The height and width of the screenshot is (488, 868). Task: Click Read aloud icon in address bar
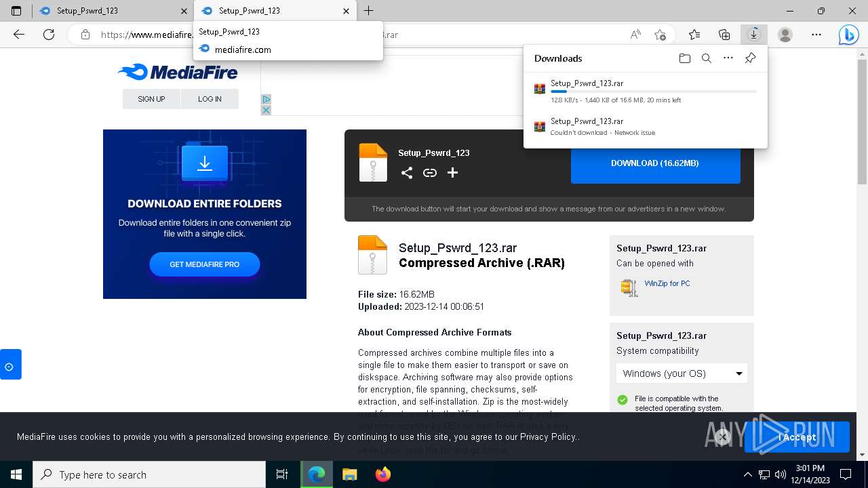pyautogui.click(x=635, y=35)
